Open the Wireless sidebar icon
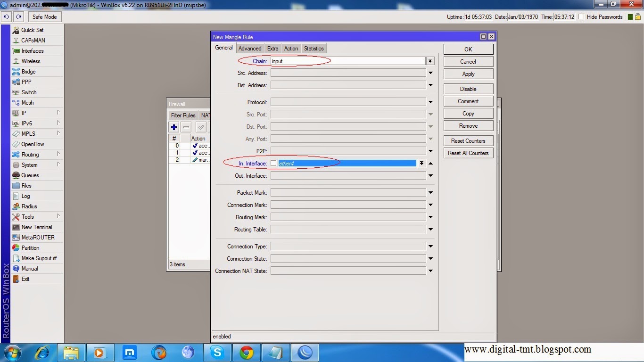644x362 pixels. 16,61
